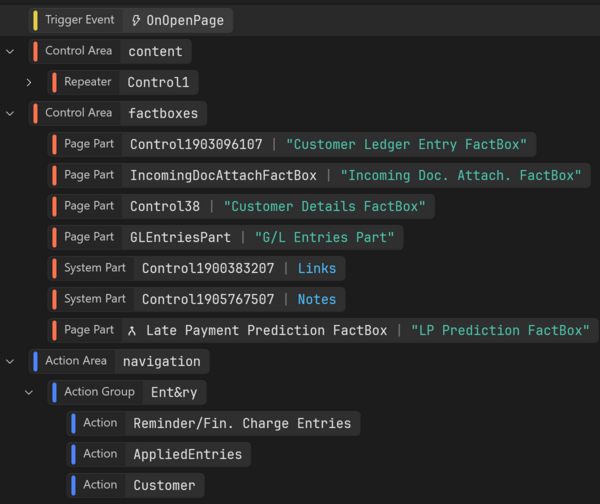Select Page Part Control1903096107
Image resolution: width=600 pixels, height=504 pixels.
pyautogui.click(x=292, y=144)
